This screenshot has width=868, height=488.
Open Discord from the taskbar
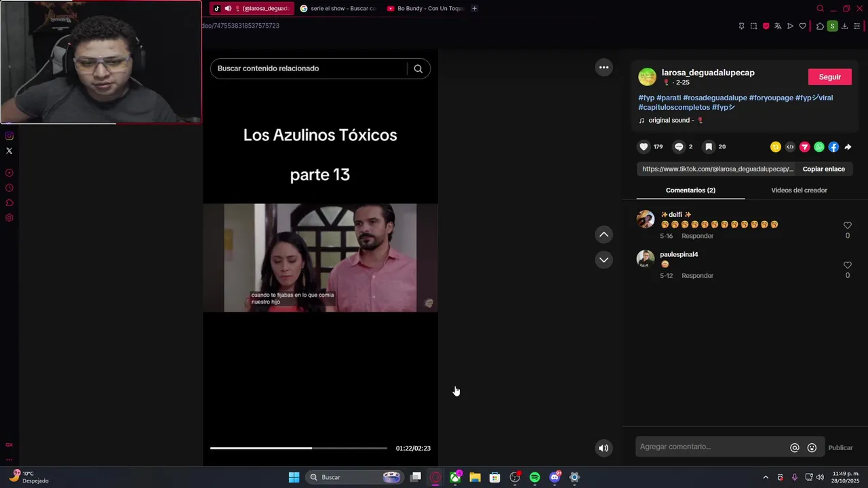tap(555, 477)
